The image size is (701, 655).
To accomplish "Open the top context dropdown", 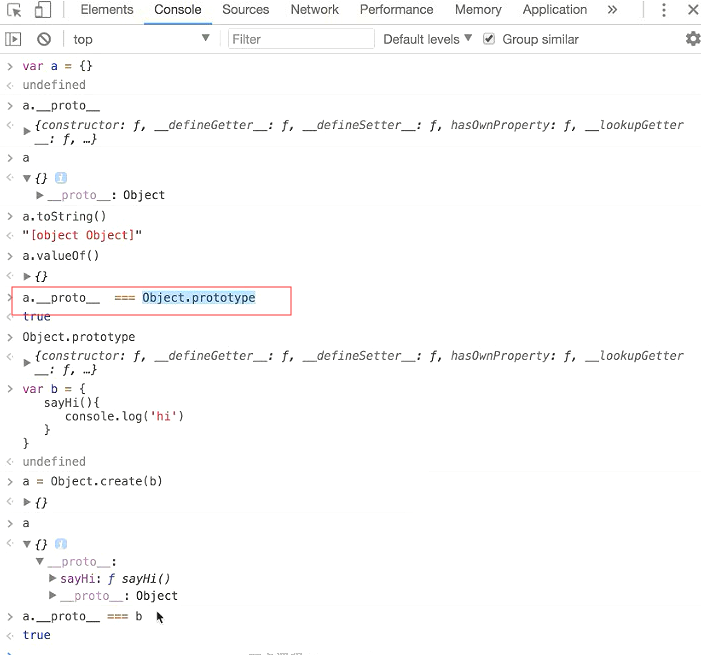I will tap(141, 39).
